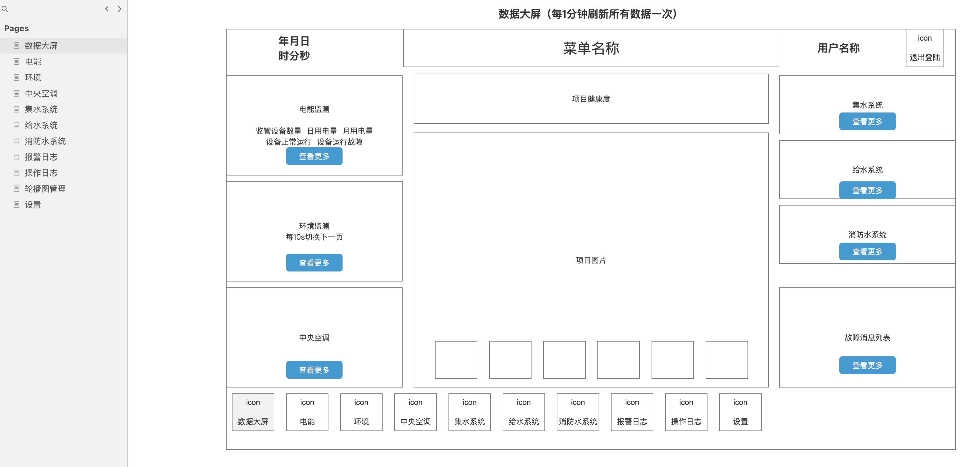
Task: Open the 设置 page in Pages list
Action: coord(64,205)
